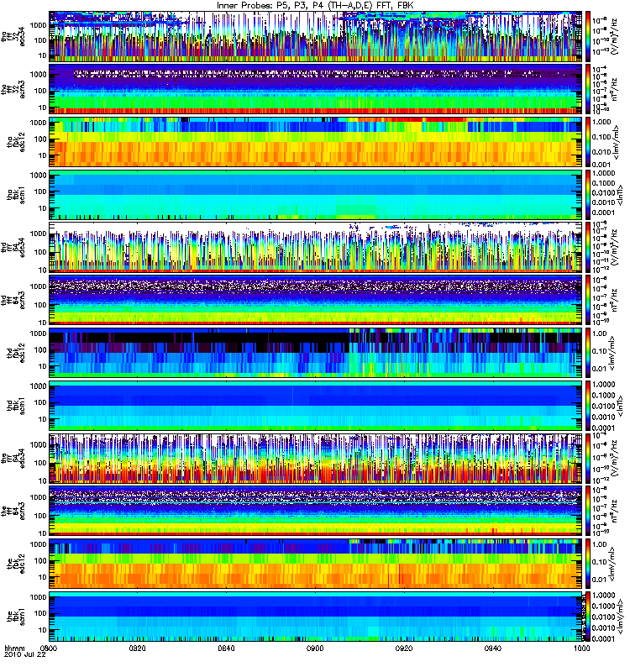Click the color bar of the fff edc34 panel
The width and height of the screenshot is (630, 672).
click(588, 459)
